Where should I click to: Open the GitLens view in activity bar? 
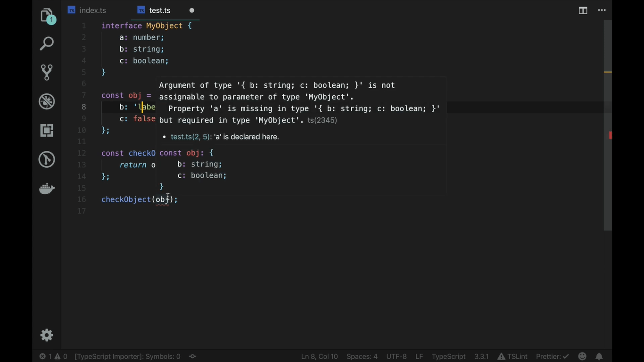point(47,159)
